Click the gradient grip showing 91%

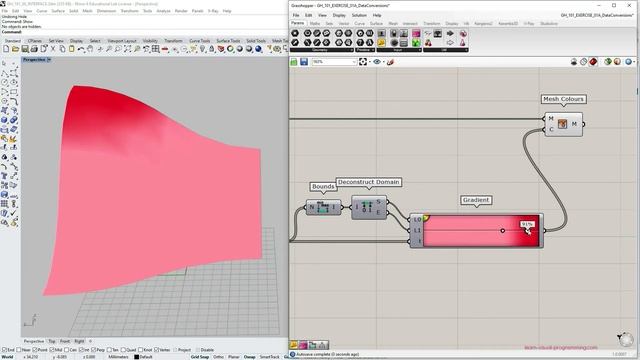pyautogui.click(x=527, y=231)
